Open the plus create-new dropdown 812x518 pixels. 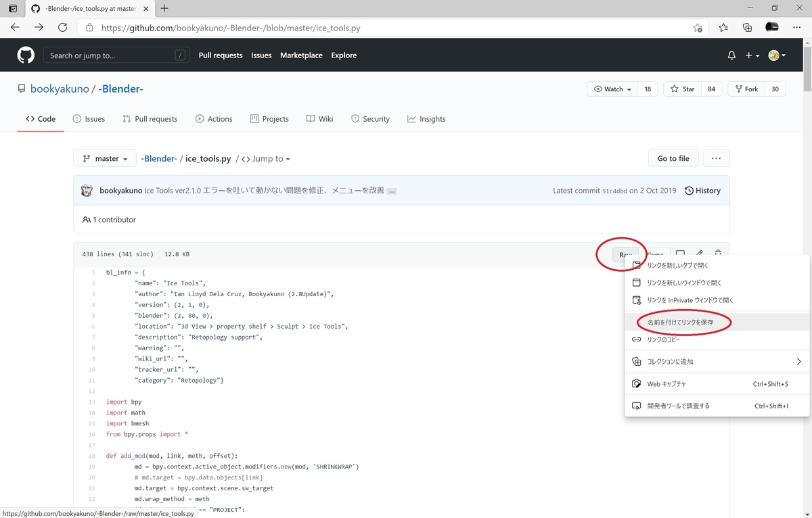tap(752, 55)
